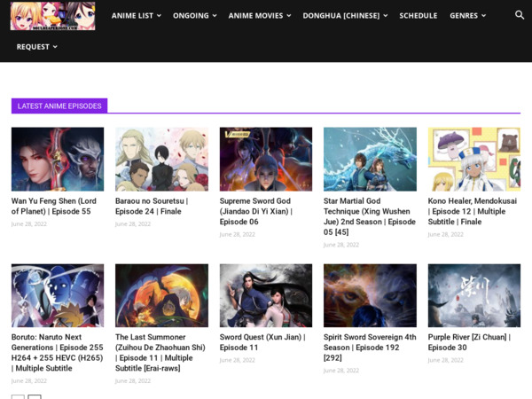Open Spirit Sword Sovereign Episode 192 thumbnail
The width and height of the screenshot is (532, 399).
370,295
